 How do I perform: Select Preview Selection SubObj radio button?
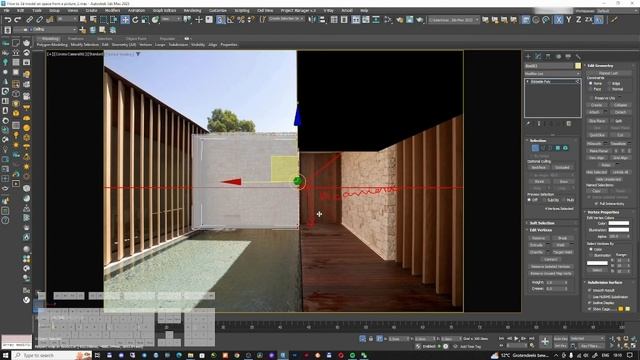(x=544, y=200)
